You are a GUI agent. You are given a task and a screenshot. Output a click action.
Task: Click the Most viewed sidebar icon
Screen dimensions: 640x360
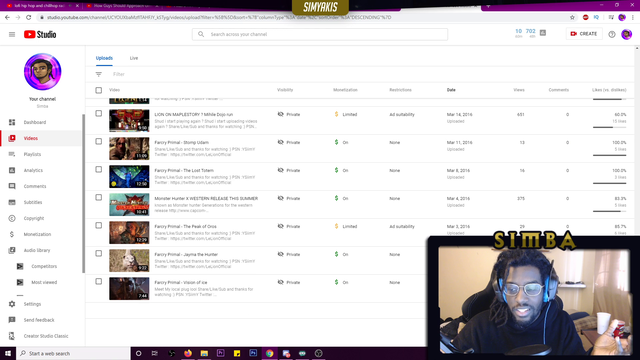(x=20, y=282)
